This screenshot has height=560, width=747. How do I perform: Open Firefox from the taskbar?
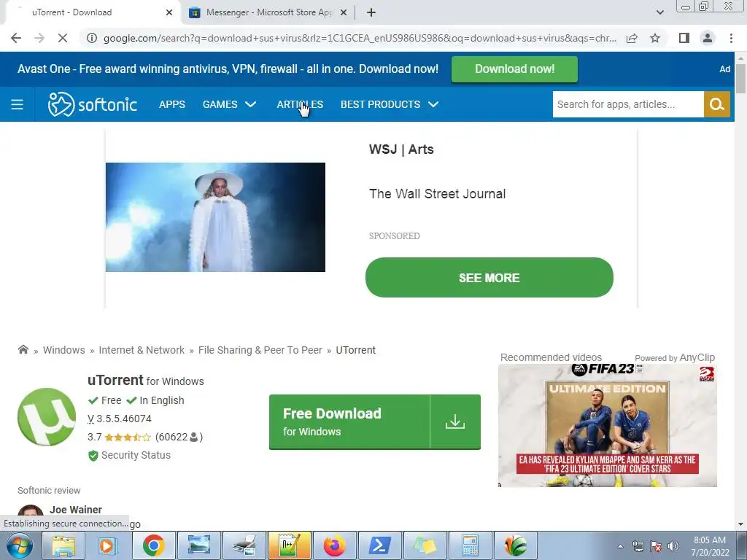coord(334,545)
